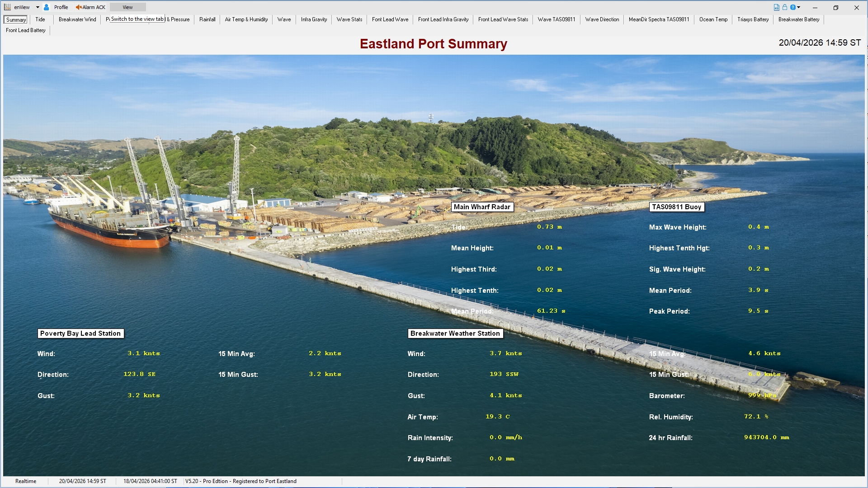Open the Tide tab
Screen dimensions: 868x488
click(40, 19)
